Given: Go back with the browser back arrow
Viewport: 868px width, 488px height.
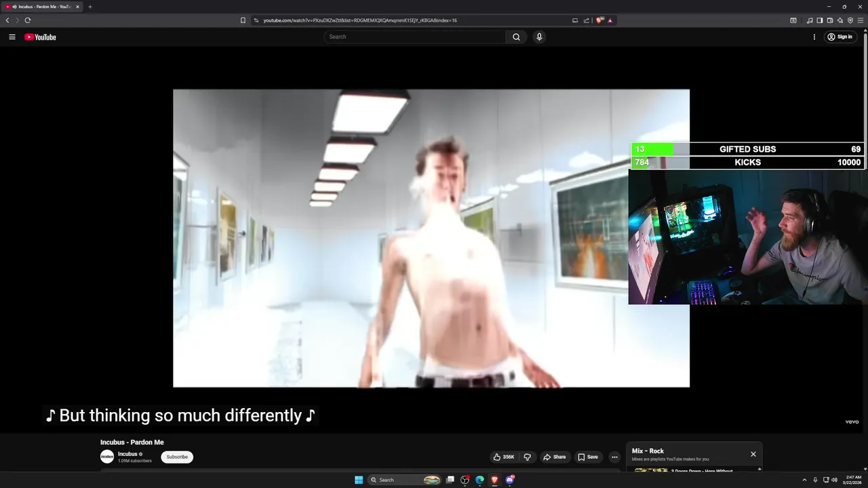Looking at the screenshot, I should (7, 20).
